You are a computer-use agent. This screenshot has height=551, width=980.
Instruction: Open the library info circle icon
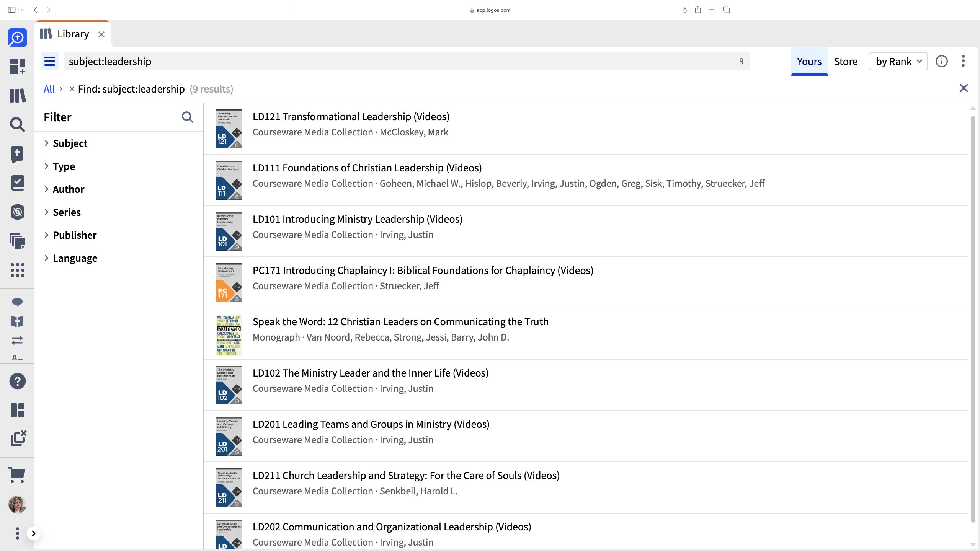(941, 61)
